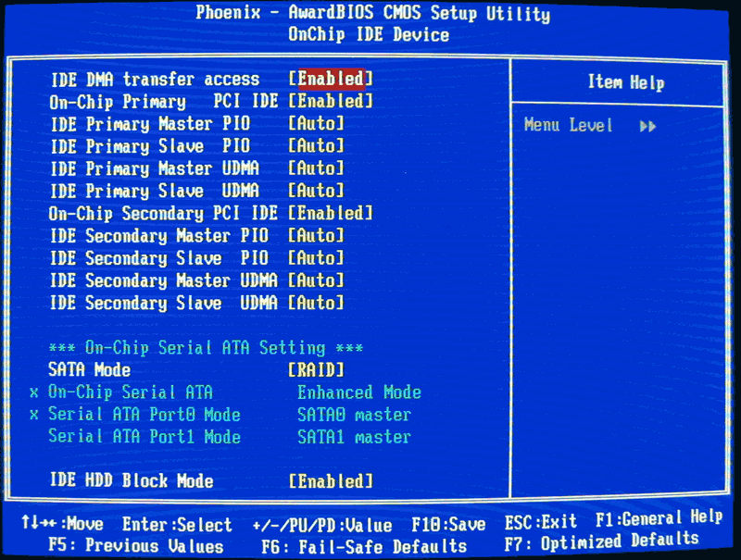
Task: Select the IDE DMA transfer access Enabled value
Action: (331, 79)
